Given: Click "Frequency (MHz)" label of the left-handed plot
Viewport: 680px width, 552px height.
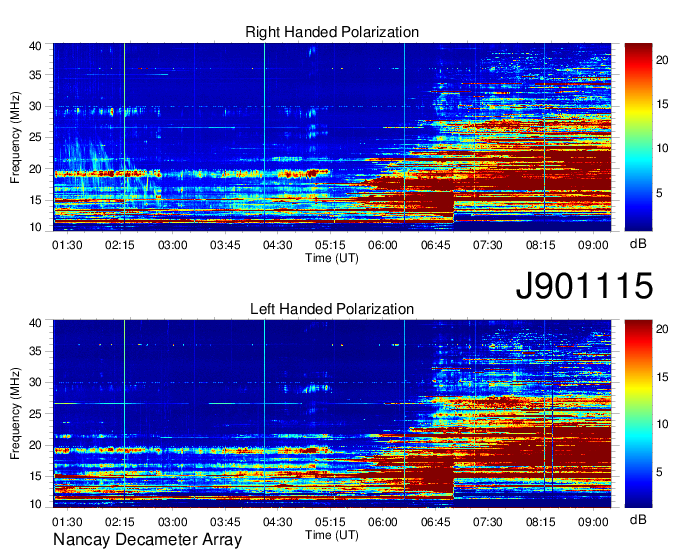Looking at the screenshot, I should 15,414.
